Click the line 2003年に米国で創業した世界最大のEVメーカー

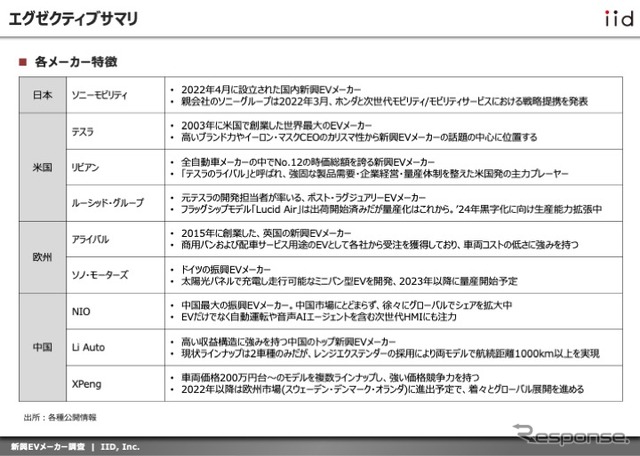(276, 125)
